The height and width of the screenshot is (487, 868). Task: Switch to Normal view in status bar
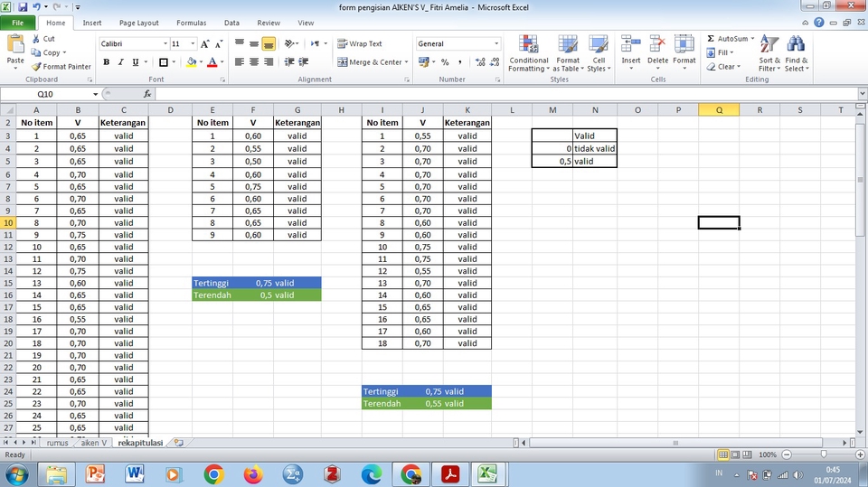(x=723, y=454)
